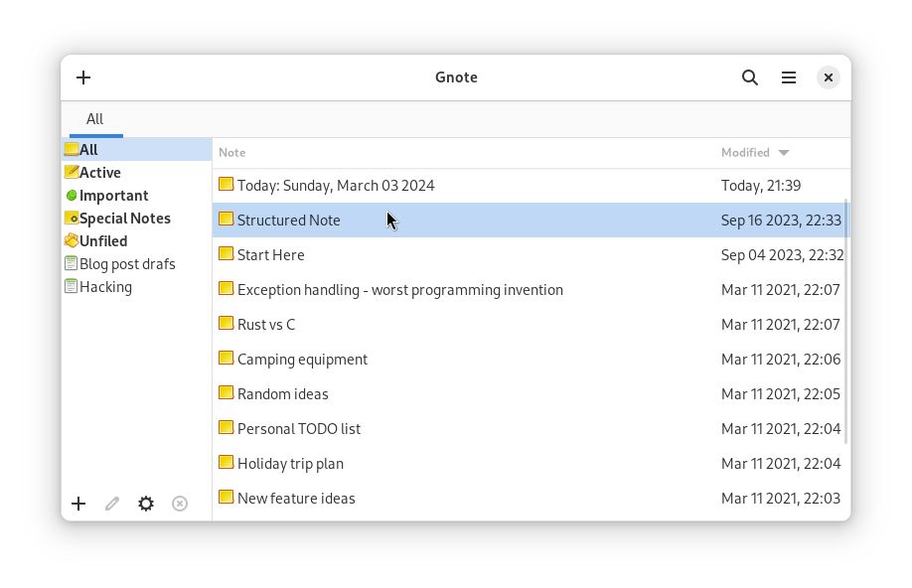
Task: Click the delete notebook icon
Action: [180, 504]
